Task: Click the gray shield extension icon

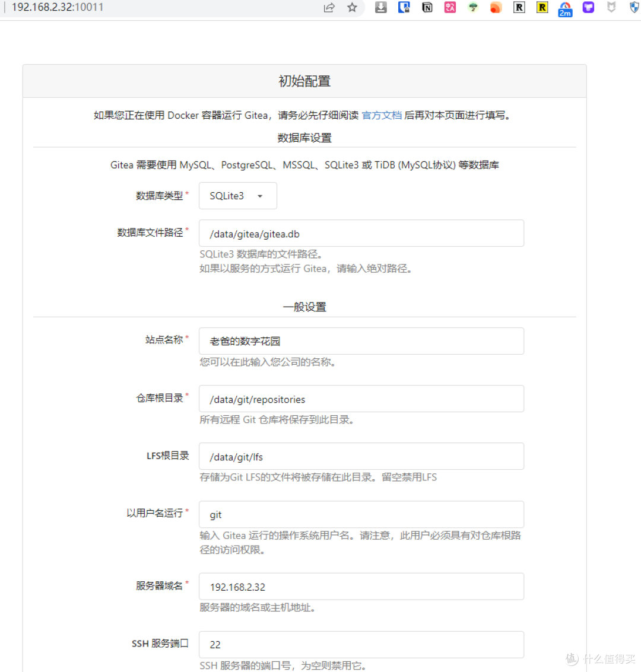Action: click(611, 8)
